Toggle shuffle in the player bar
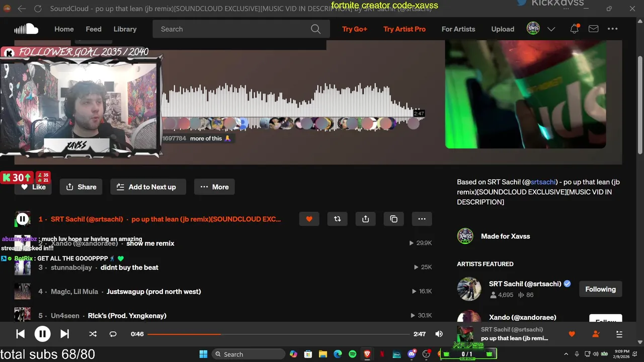This screenshot has width=644, height=362. (x=93, y=334)
